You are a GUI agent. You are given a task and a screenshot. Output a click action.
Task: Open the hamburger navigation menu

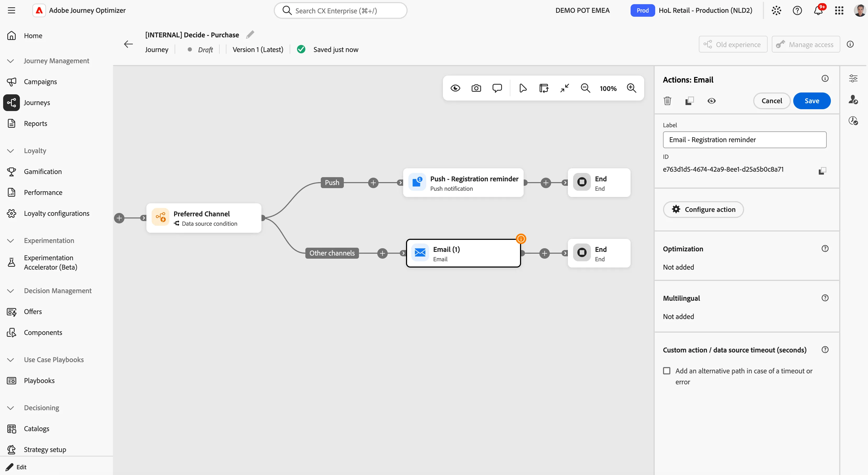coord(12,10)
